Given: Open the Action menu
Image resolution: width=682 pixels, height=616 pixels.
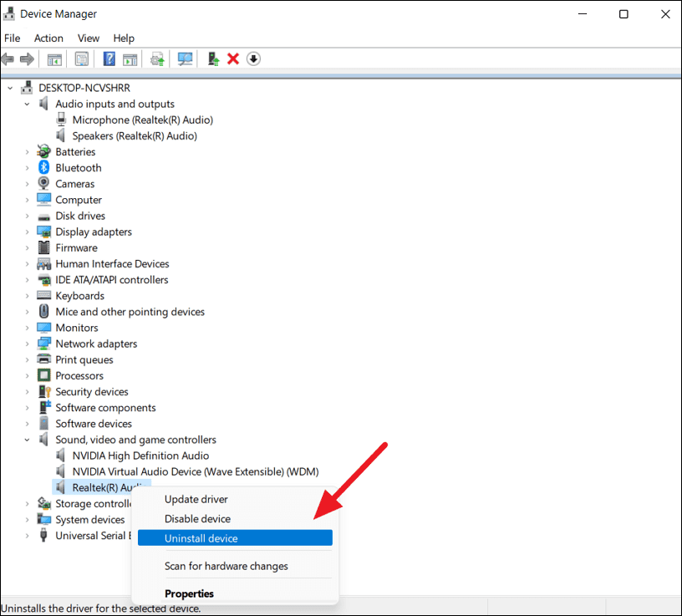Looking at the screenshot, I should [48, 38].
